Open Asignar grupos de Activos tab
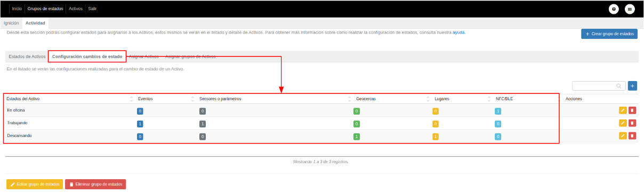This screenshot has height=193, width=644. 190,56
